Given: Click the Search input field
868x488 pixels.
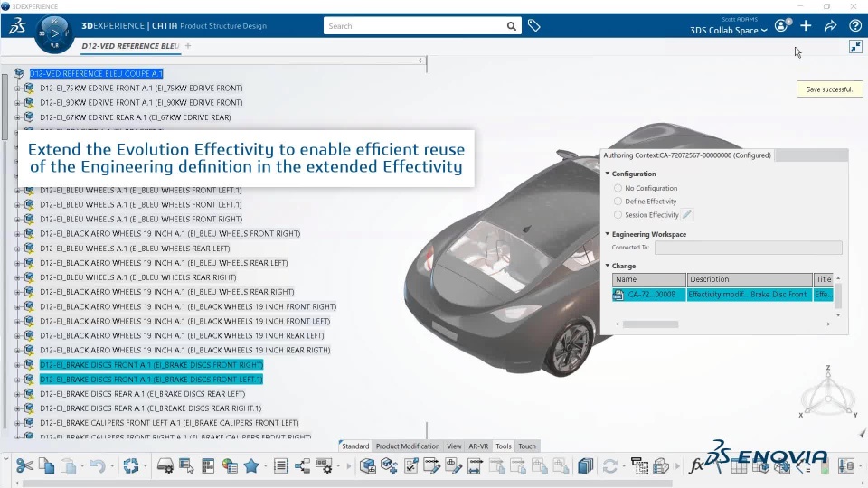Looking at the screenshot, I should click(415, 26).
